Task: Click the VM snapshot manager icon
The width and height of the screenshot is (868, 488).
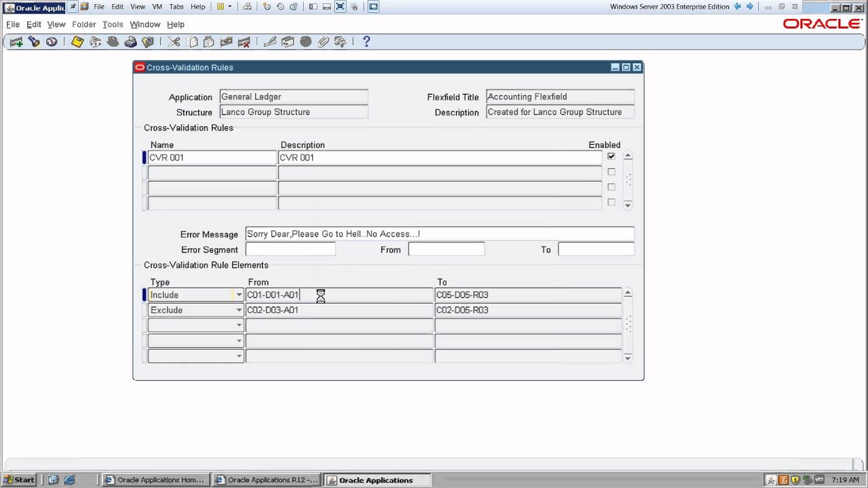Action: [x=294, y=7]
